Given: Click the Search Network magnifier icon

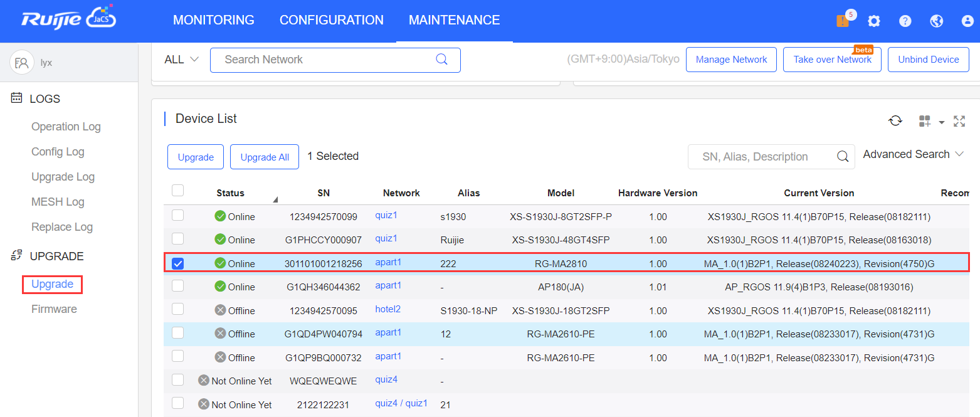Looking at the screenshot, I should 441,60.
